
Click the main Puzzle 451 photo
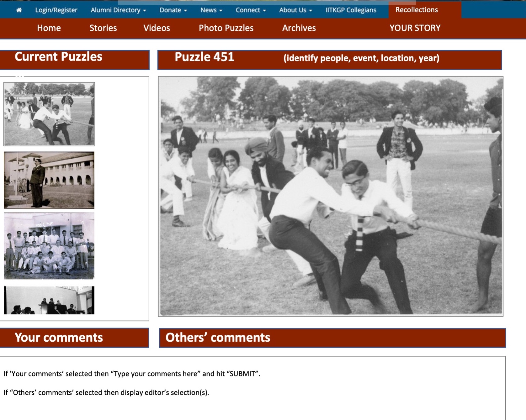coord(331,196)
